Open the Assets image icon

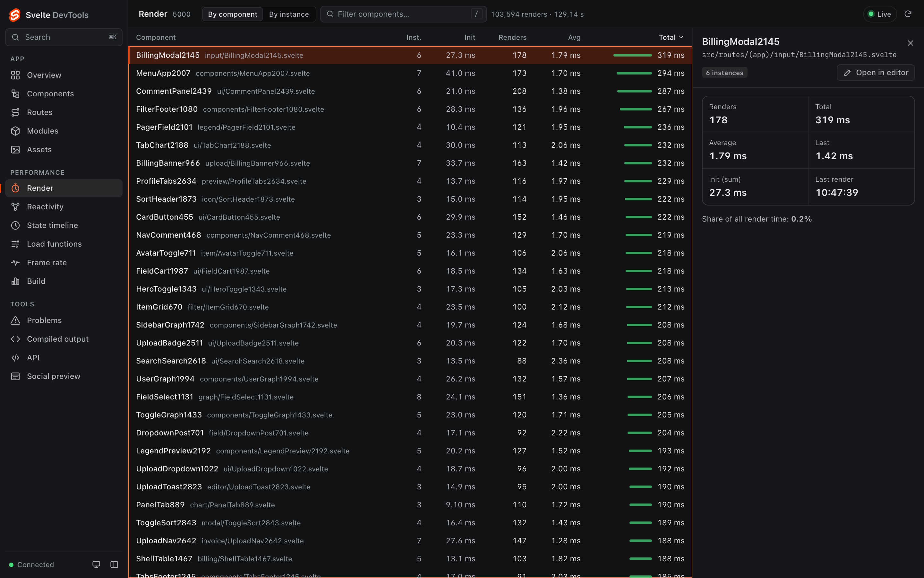[15, 149]
